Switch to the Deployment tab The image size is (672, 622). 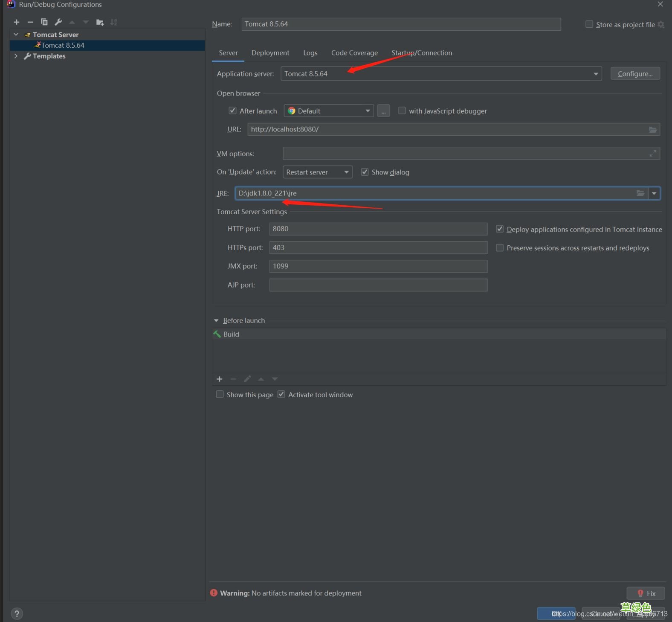click(x=270, y=53)
